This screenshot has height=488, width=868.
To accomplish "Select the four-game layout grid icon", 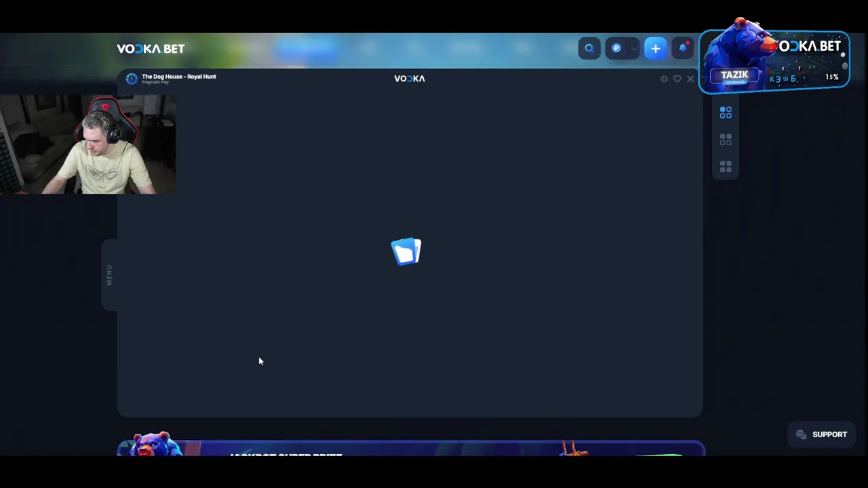I will tap(726, 167).
